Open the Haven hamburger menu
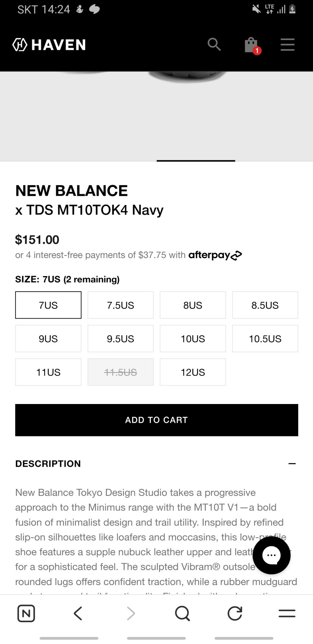Viewport: 313px width, 644px height. pos(287,45)
